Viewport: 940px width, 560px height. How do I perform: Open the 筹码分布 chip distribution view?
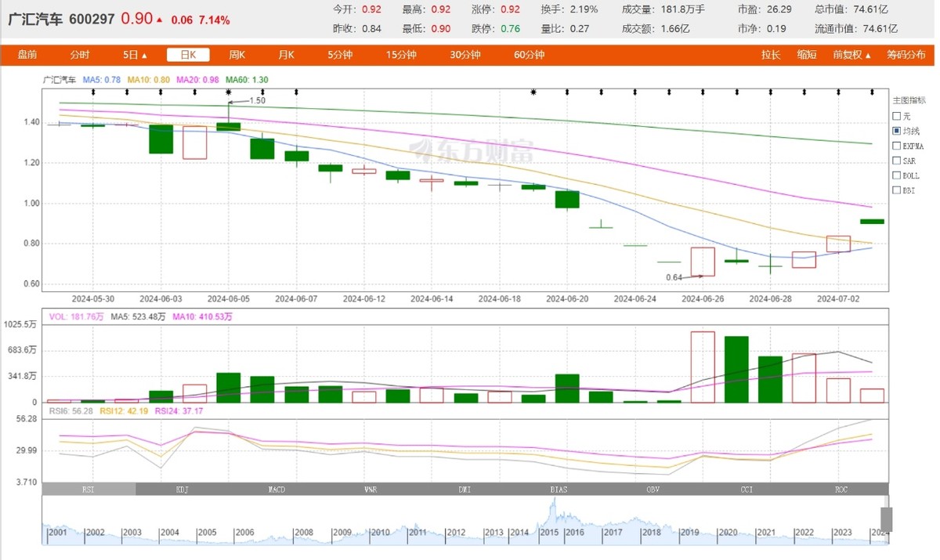click(x=906, y=55)
